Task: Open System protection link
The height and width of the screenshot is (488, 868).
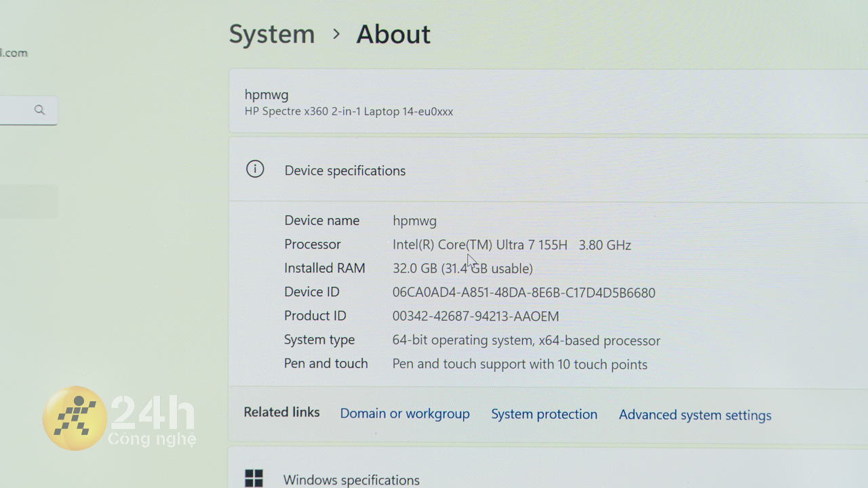Action: (544, 414)
